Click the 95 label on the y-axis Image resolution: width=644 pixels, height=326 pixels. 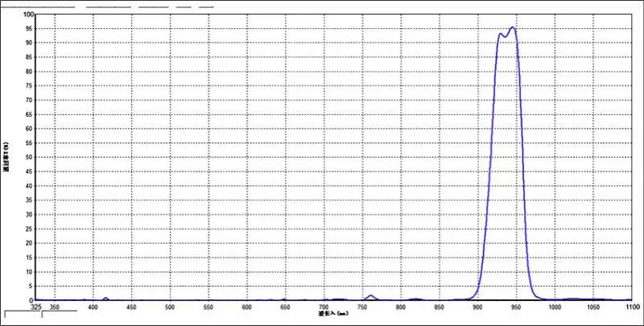[x=30, y=29]
